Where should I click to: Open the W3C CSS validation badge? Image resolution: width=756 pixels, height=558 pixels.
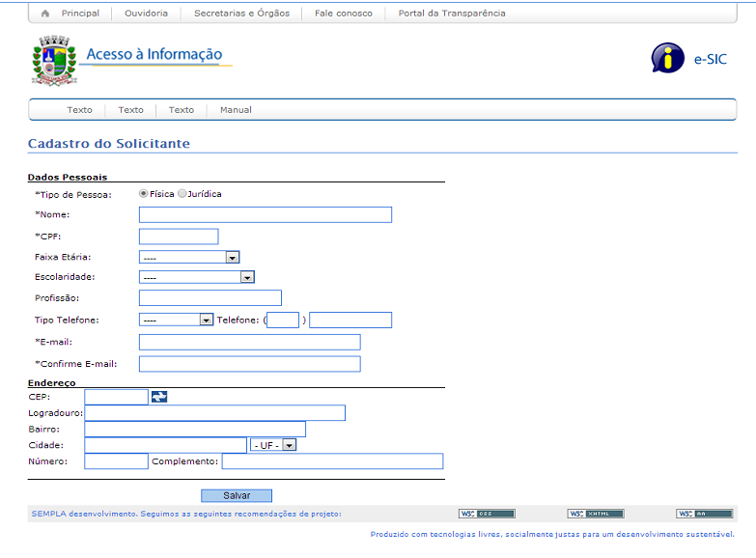coord(487,514)
